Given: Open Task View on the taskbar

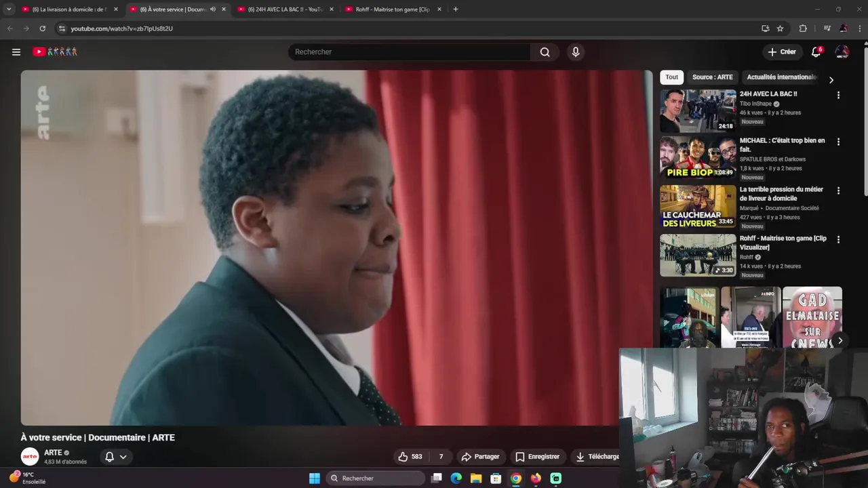Looking at the screenshot, I should click(437, 479).
